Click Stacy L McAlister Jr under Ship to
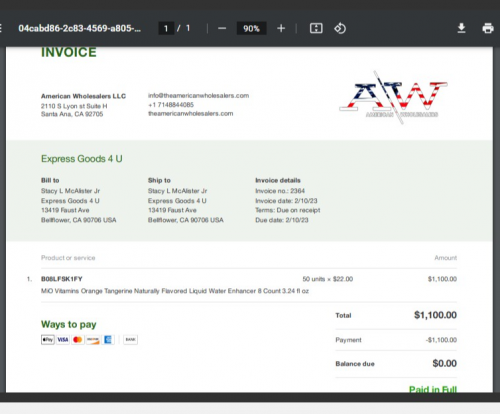The image size is (500, 414). (178, 191)
